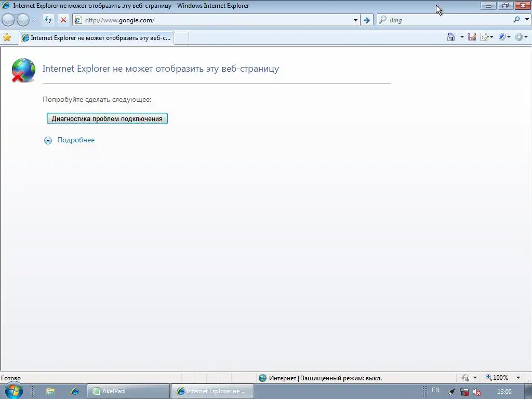Expand the 'Подробнее' arrow icon
Image resolution: width=532 pixels, height=399 pixels.
(48, 140)
